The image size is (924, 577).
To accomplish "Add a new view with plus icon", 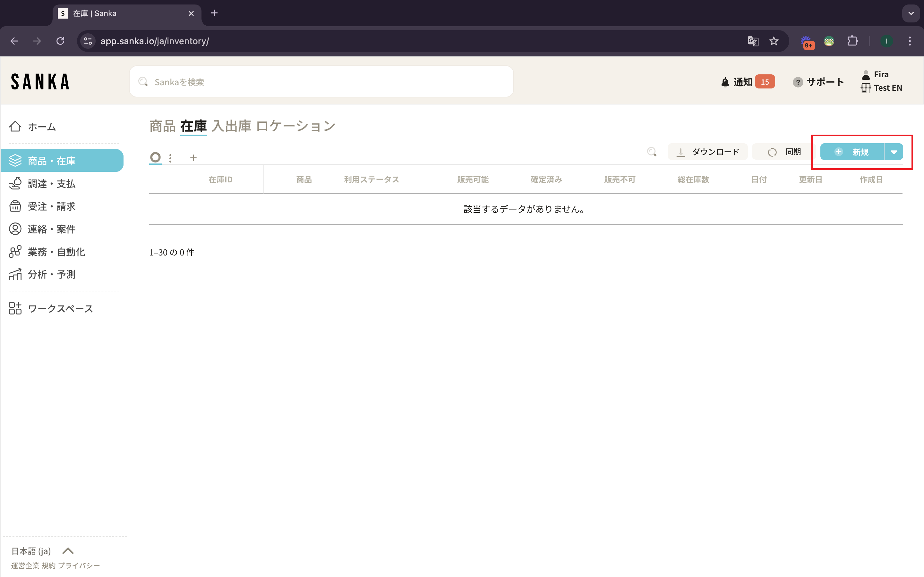I will click(x=193, y=158).
